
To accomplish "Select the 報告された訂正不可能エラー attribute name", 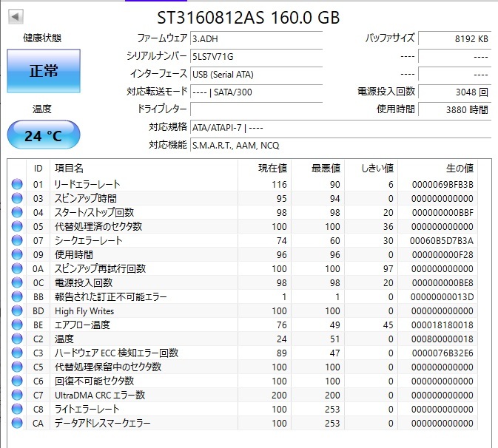I will tap(110, 296).
